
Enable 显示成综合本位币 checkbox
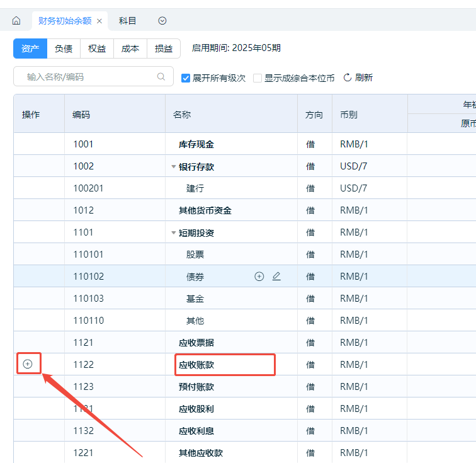[x=258, y=78]
